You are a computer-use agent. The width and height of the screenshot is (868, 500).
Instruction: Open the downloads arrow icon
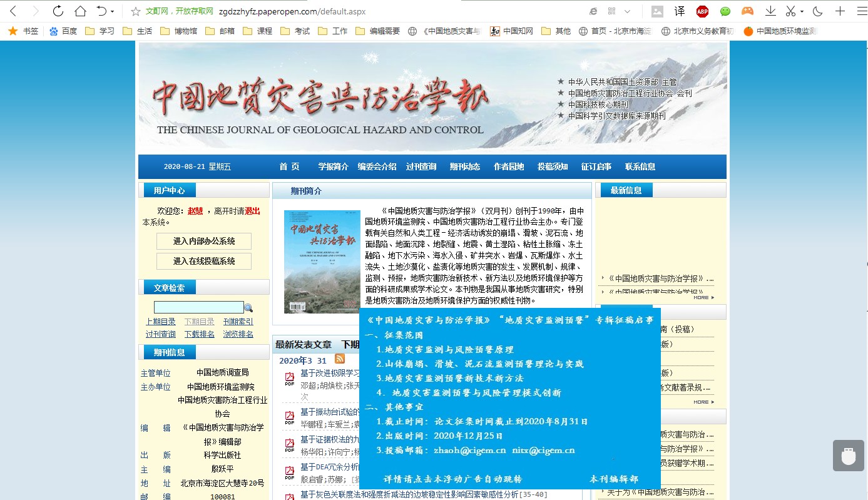tap(770, 11)
